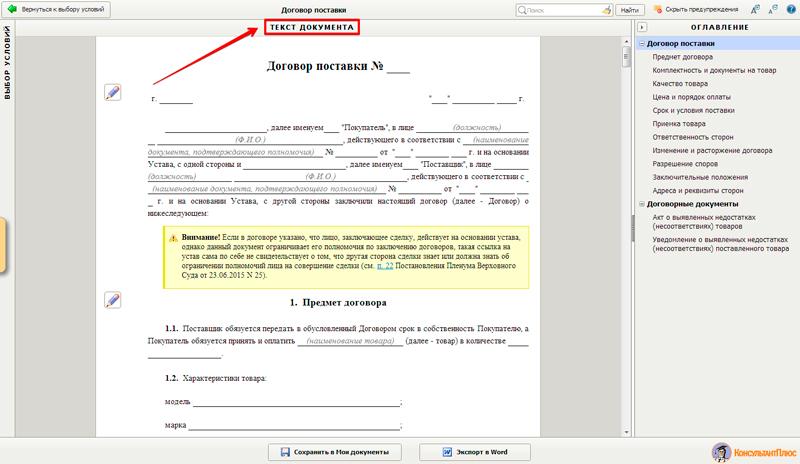Click the document vertical scrollbar thumb
The width and height of the screenshot is (800, 464).
tap(627, 57)
